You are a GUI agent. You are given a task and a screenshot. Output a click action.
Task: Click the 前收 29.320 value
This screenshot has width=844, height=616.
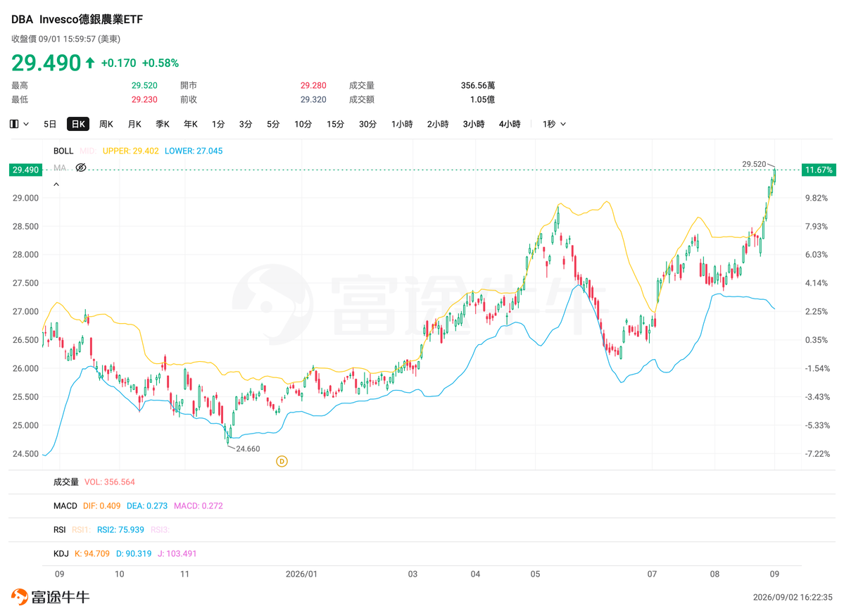pyautogui.click(x=313, y=99)
